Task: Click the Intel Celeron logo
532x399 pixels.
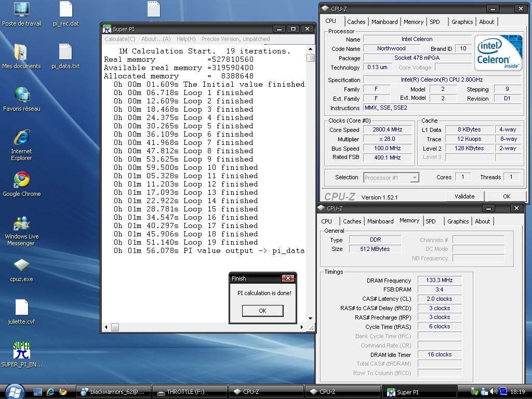Action: tap(498, 52)
